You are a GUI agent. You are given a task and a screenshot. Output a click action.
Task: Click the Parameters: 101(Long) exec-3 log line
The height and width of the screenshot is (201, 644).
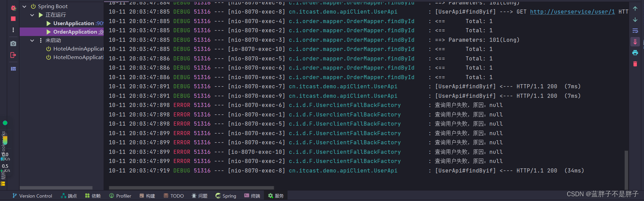click(314, 40)
